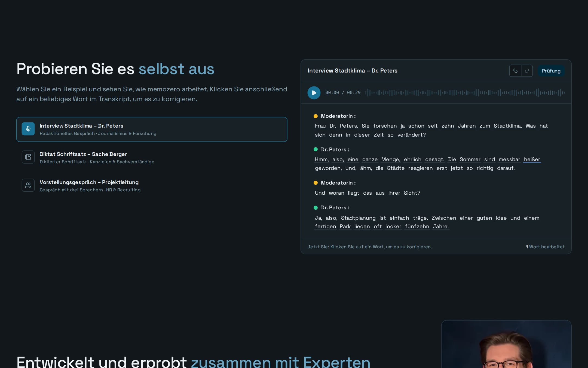588x368 pixels.
Task: Click the word 'locker' in the transcript
Action: coord(393,227)
